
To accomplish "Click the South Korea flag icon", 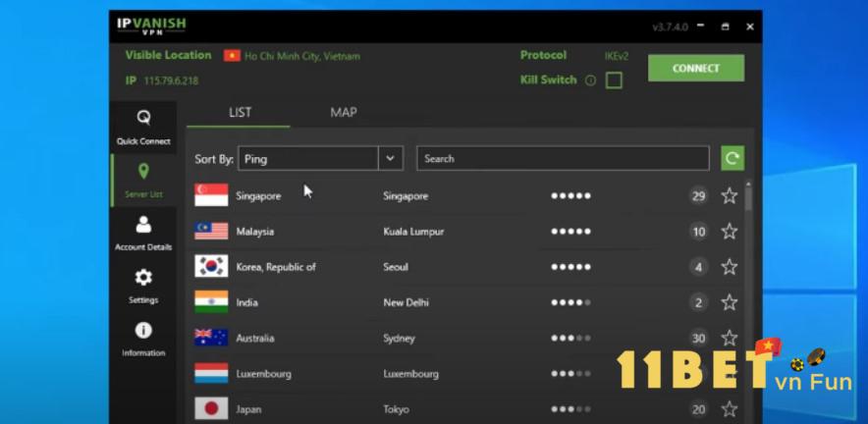I will click(x=211, y=266).
